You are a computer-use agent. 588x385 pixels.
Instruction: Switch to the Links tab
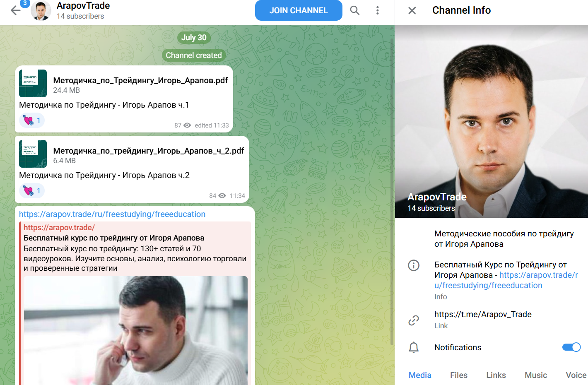pos(496,375)
